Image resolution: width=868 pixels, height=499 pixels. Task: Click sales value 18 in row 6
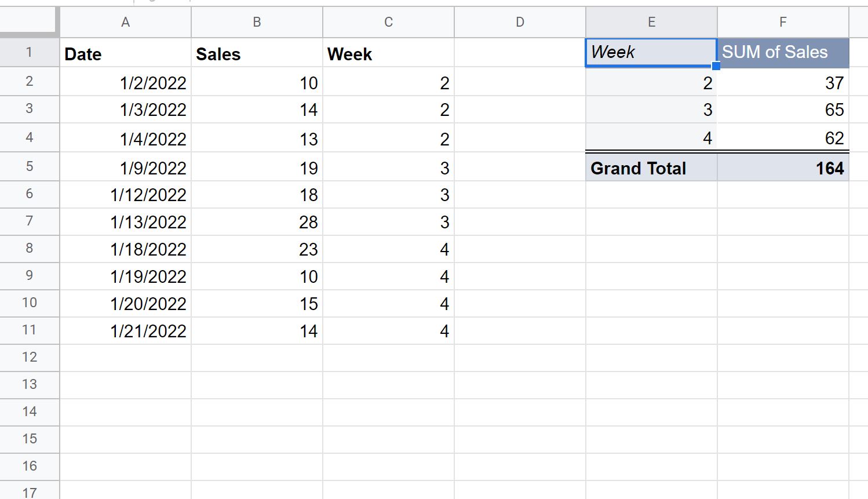click(257, 195)
